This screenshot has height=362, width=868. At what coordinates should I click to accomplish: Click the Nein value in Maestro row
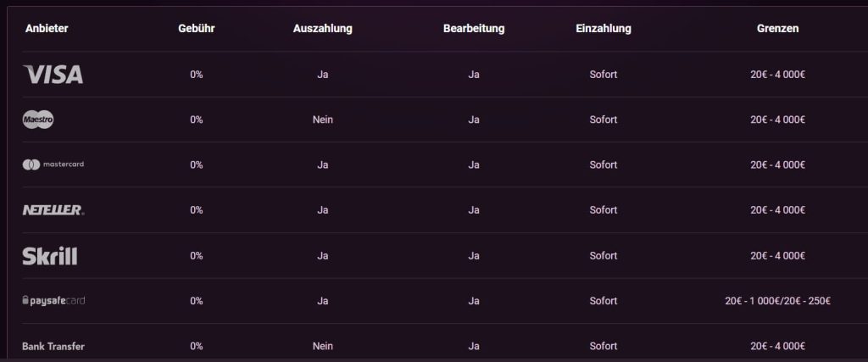coord(322,120)
